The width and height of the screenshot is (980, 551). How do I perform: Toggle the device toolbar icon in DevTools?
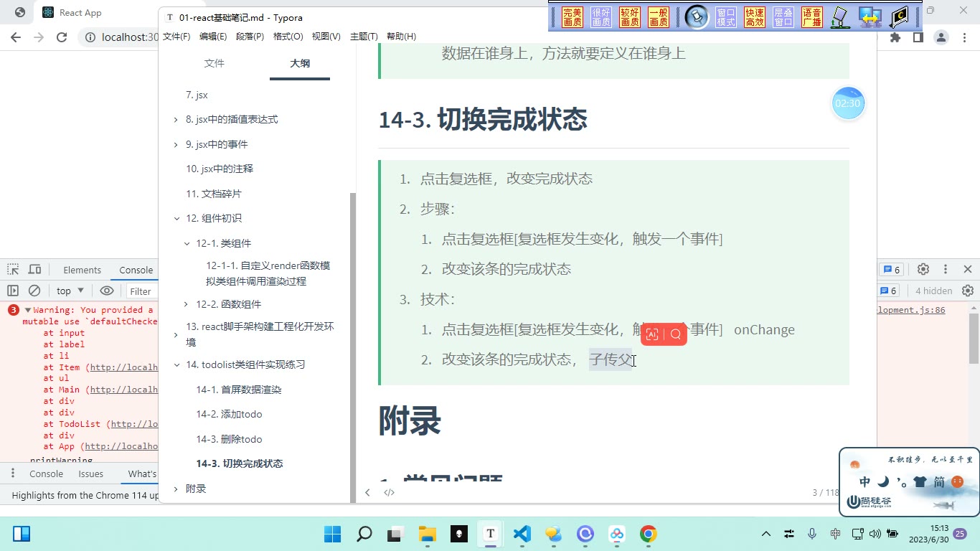34,270
